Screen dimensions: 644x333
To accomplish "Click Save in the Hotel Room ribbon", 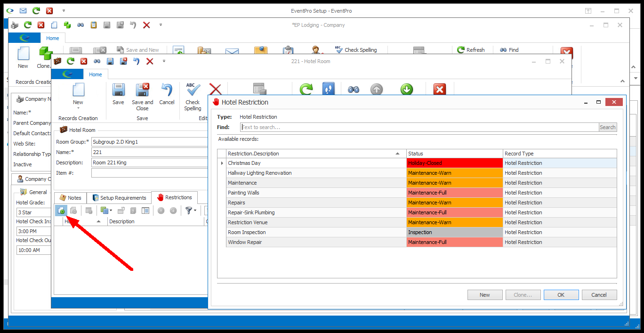I will (x=118, y=94).
